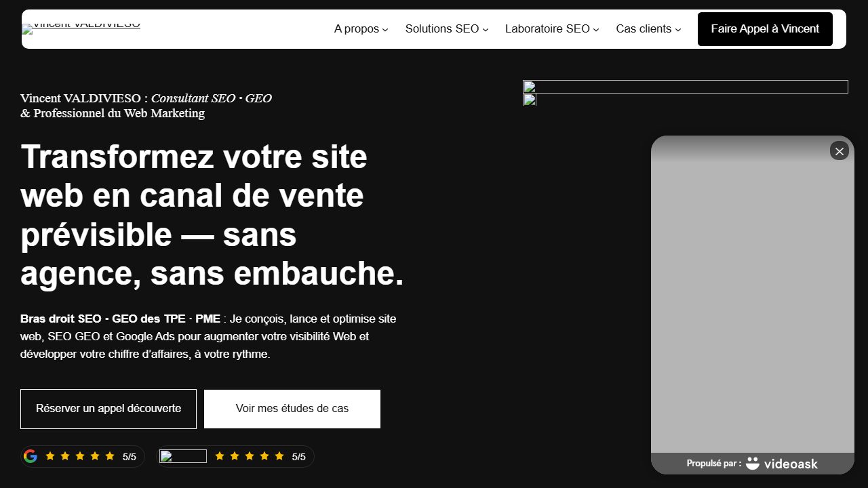
Task: Open the Laboratoire SEO menu item
Action: [x=547, y=28]
